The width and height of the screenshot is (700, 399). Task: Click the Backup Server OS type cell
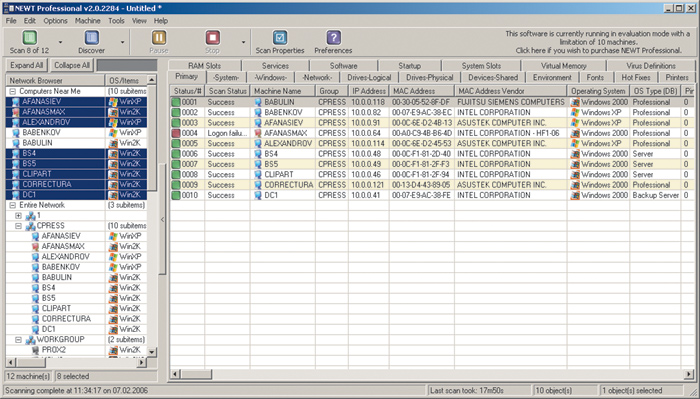(x=655, y=195)
